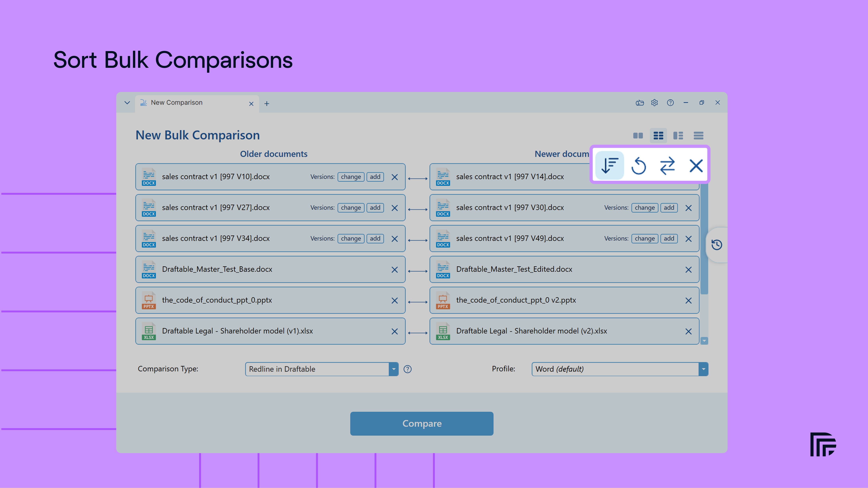Select the Draftable_Master_Test_Edited.docx file name
868x488 pixels.
pos(514,269)
